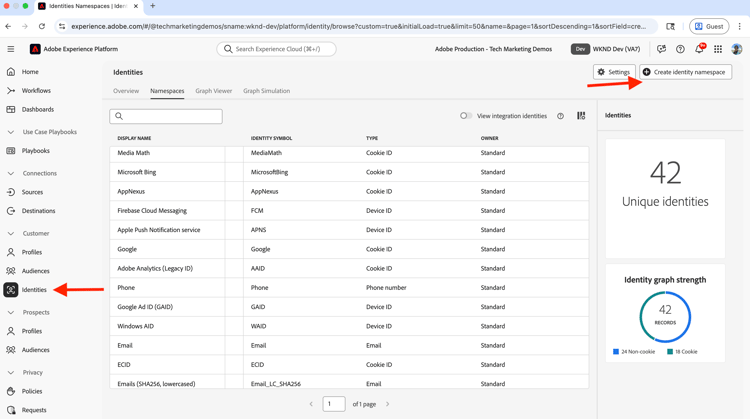Select the Namespaces tab
The width and height of the screenshot is (750, 419).
point(167,91)
